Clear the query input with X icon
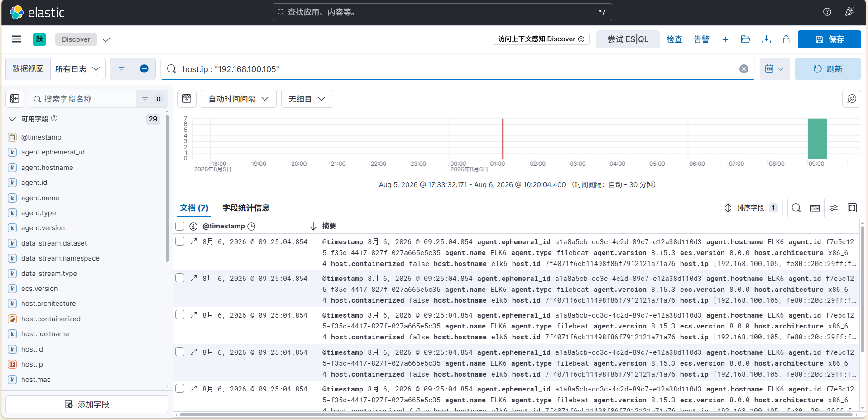The height and width of the screenshot is (420, 868). (744, 69)
